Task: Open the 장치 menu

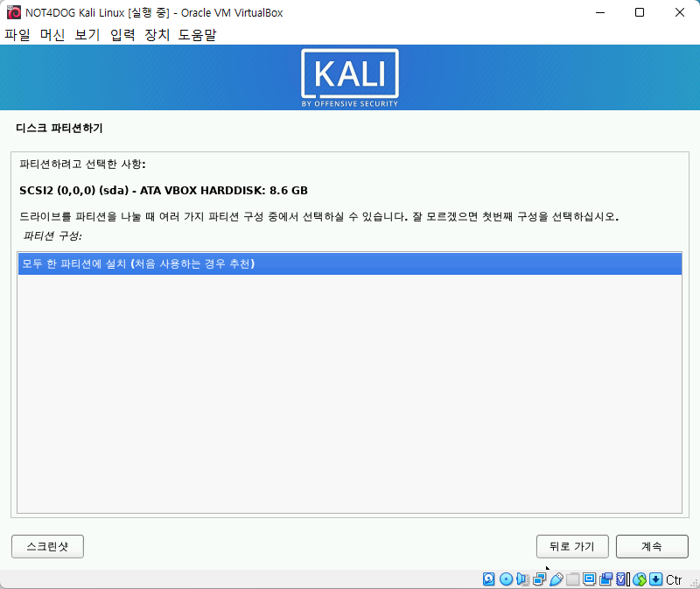Action: pyautogui.click(x=157, y=34)
